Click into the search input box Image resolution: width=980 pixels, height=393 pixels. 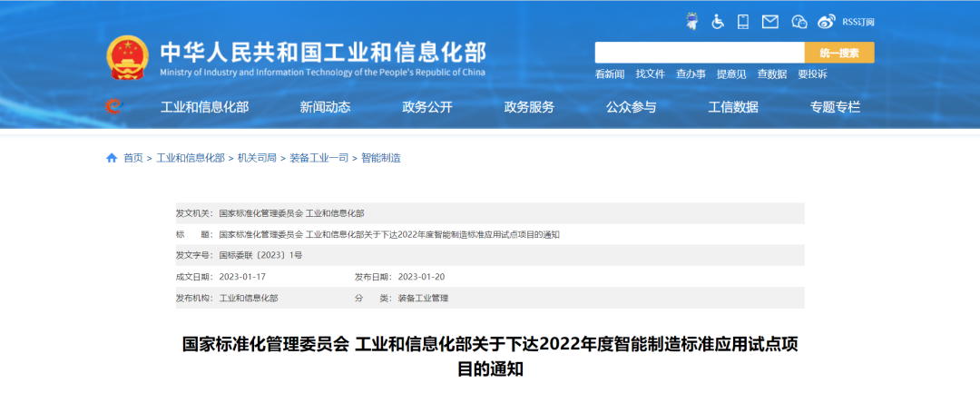[700, 53]
